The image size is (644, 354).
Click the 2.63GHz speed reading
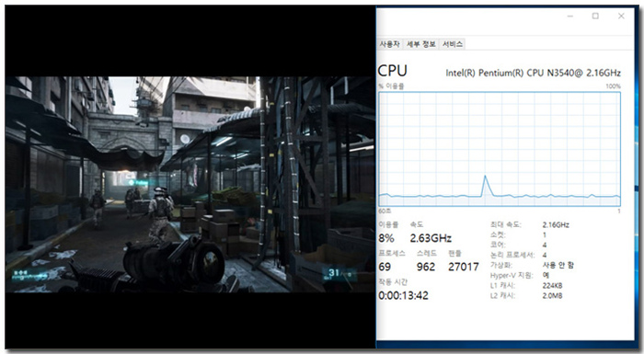[x=431, y=238]
